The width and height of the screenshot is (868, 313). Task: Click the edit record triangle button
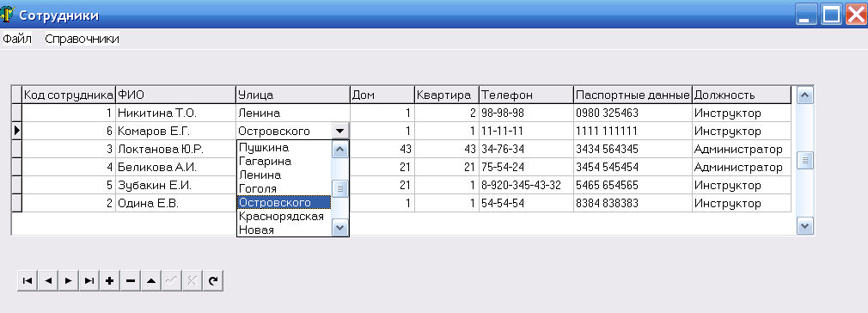[x=150, y=281]
